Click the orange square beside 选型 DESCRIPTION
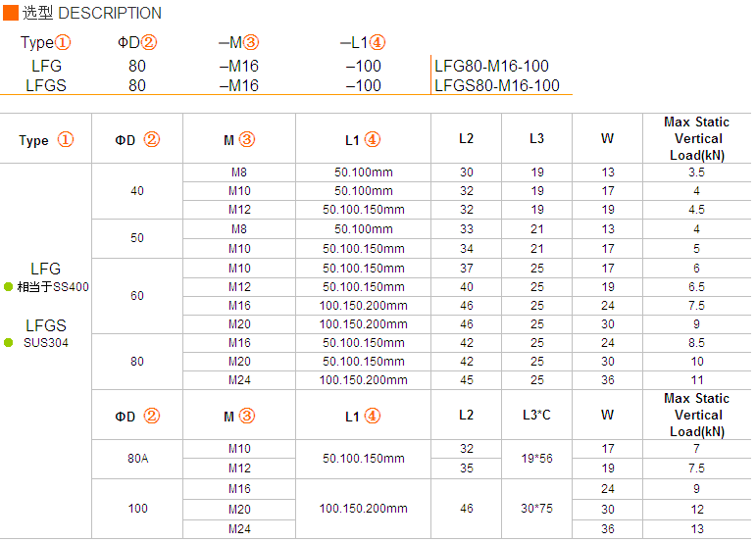Screen dimensions: 756x542 click(x=11, y=13)
